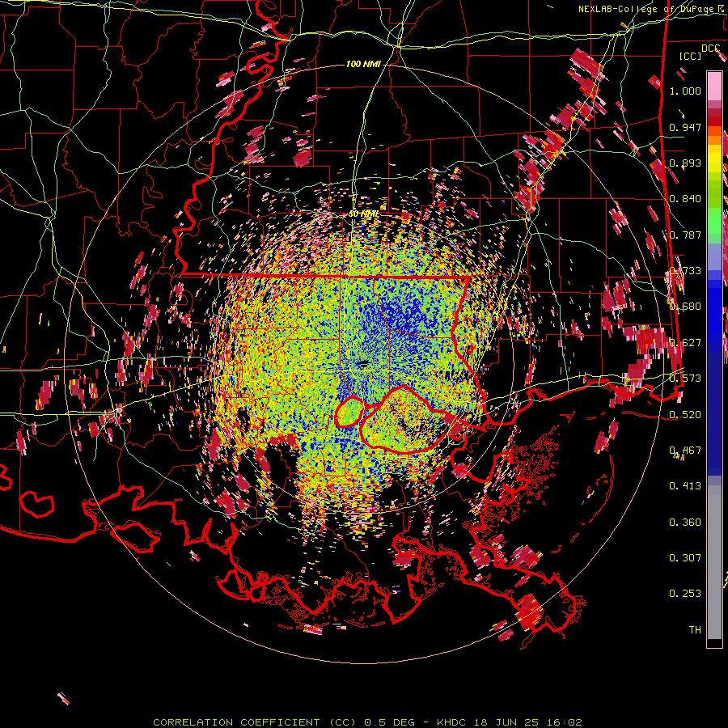Click the 0.467 value on color scale
Screen dimensions: 728x728
pyautogui.click(x=685, y=451)
